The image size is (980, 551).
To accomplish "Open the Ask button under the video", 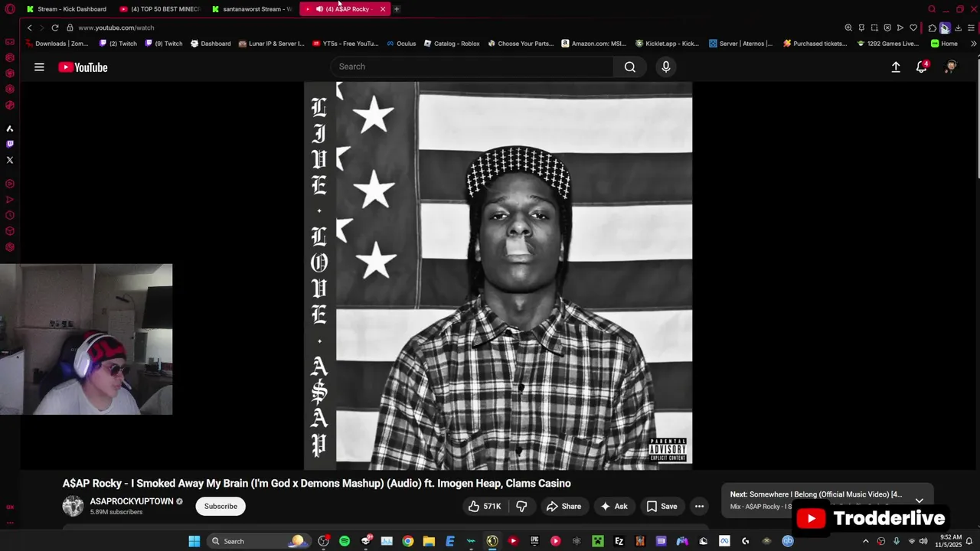I will (x=614, y=506).
